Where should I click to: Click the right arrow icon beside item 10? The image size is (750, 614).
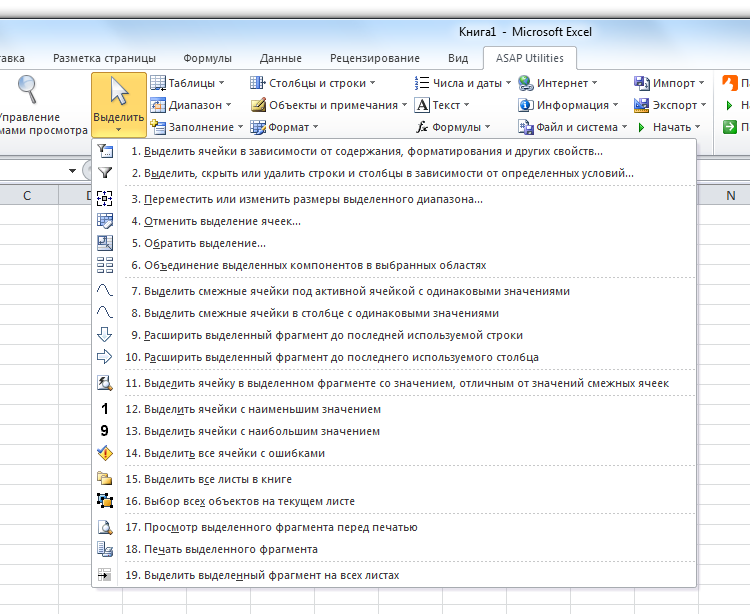(x=105, y=357)
